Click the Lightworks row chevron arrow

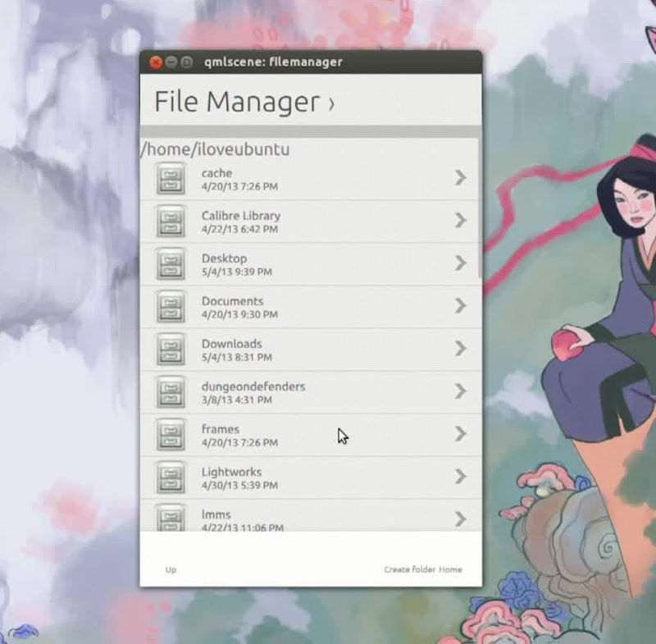point(460,477)
